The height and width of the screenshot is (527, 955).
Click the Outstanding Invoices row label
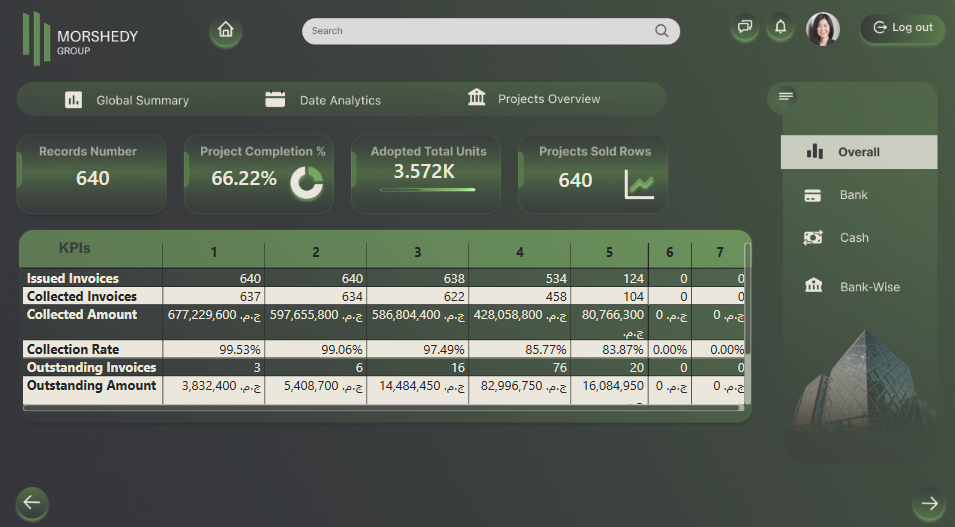coord(91,367)
